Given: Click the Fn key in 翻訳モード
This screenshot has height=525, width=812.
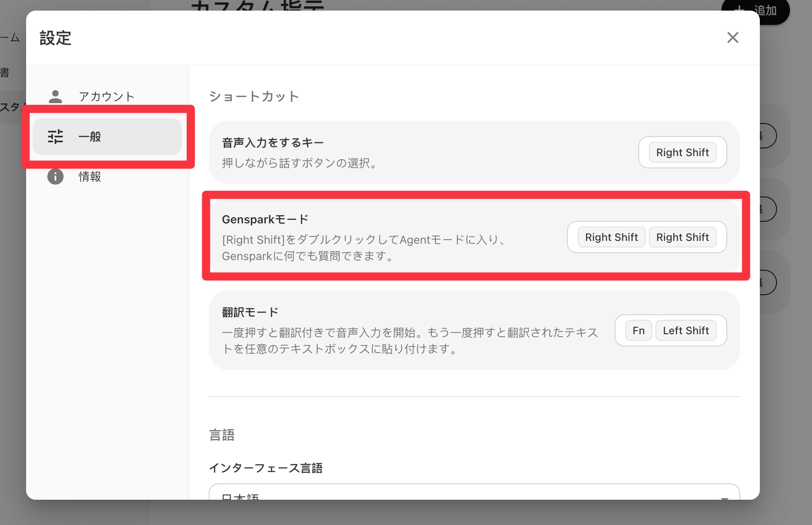Looking at the screenshot, I should point(638,331).
